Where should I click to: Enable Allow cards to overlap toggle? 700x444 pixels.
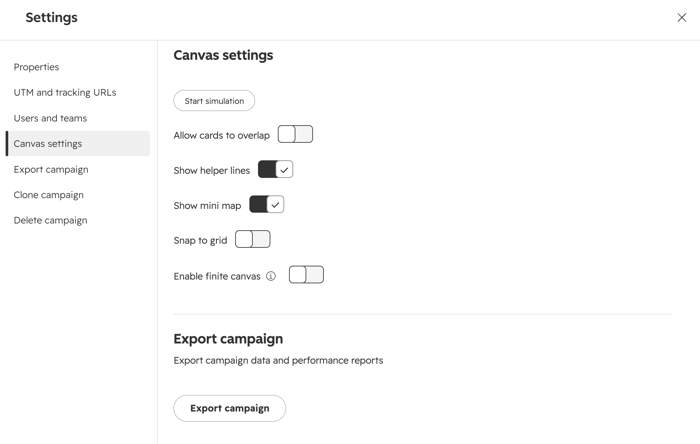click(295, 134)
